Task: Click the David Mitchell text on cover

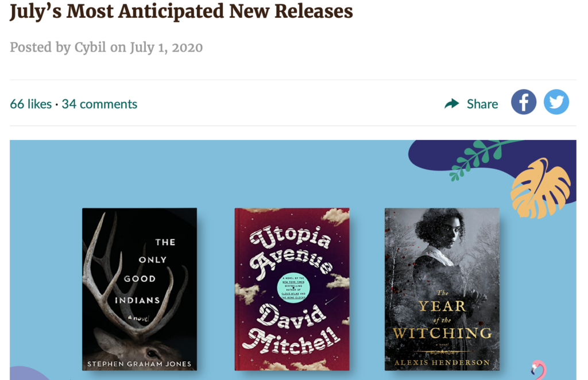Action: (292, 330)
